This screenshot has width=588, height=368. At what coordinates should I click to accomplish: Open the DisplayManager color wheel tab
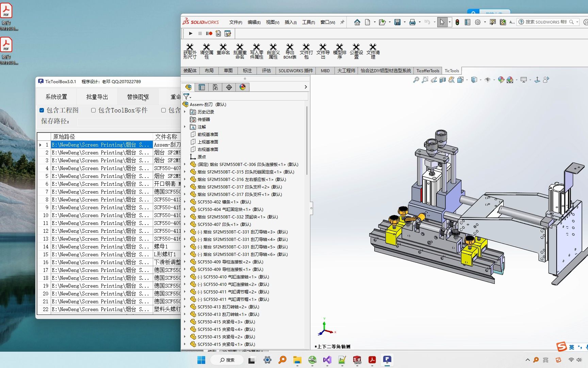tap(243, 87)
